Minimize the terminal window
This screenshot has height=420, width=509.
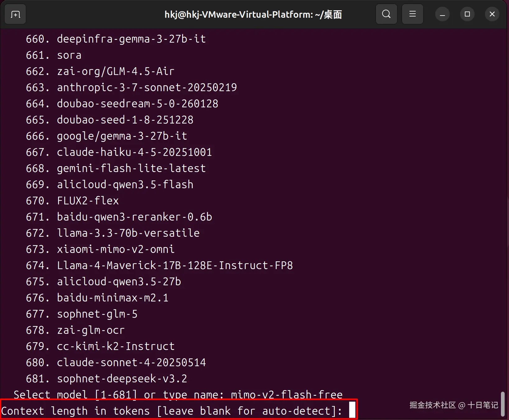[x=442, y=14]
